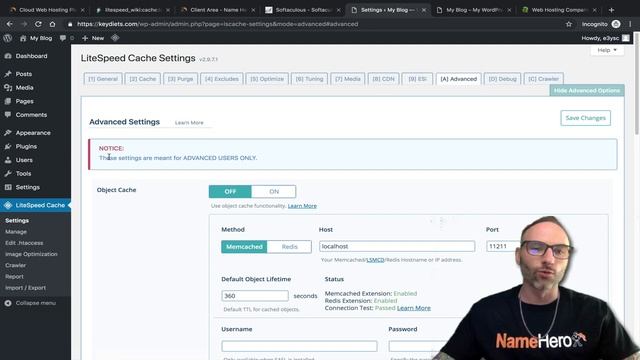
Task: Expand the Help dropdown
Action: point(607,50)
